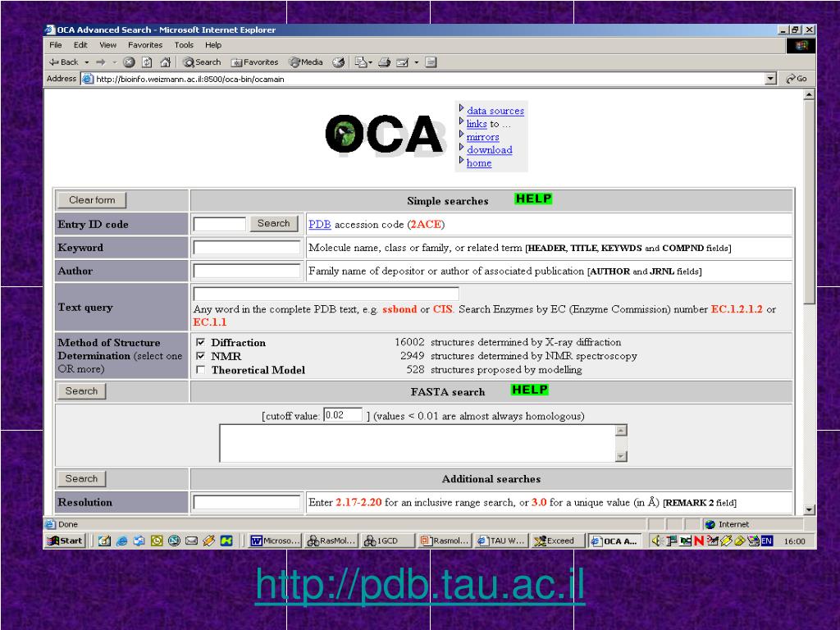Screen dimensions: 840x630
Task: Open the Edit icon dropdown arrow
Action: pos(416,62)
